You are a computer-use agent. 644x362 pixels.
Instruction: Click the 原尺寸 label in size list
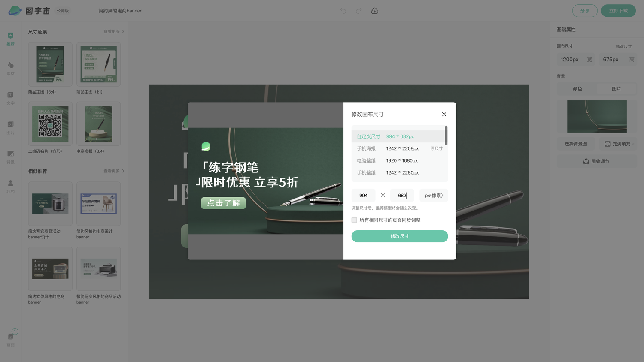point(437,148)
